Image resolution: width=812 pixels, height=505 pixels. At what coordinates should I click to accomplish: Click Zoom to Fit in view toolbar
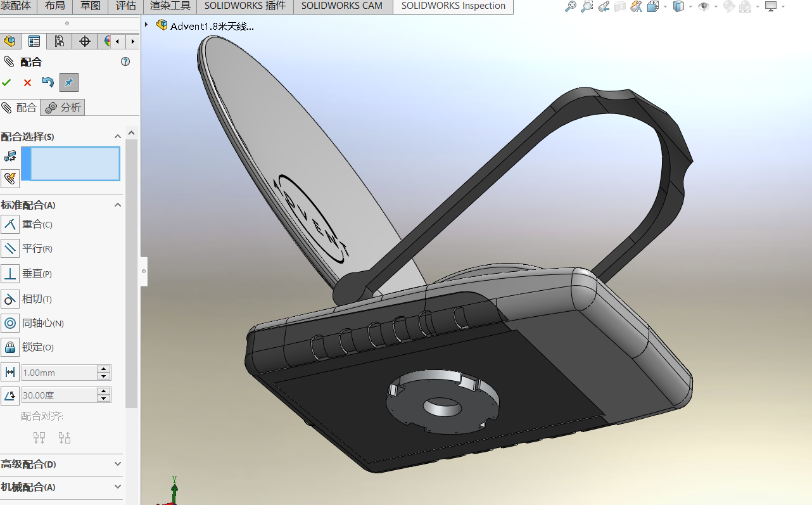571,6
